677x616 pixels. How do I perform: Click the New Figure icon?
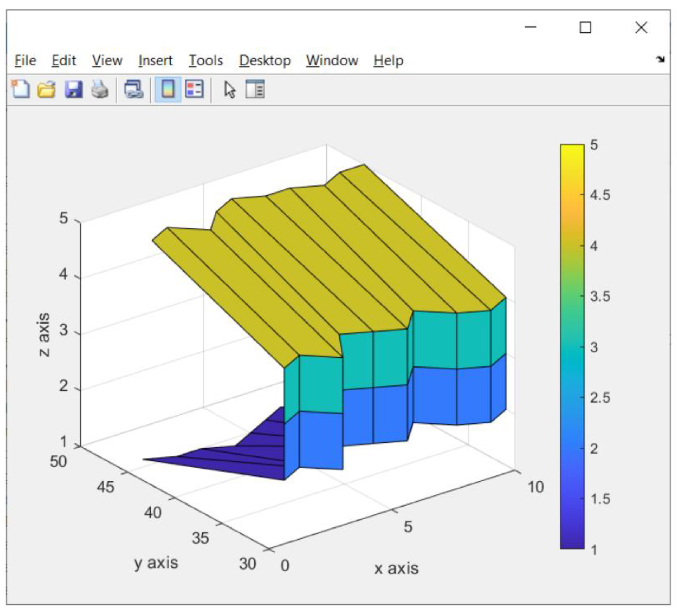(21, 90)
